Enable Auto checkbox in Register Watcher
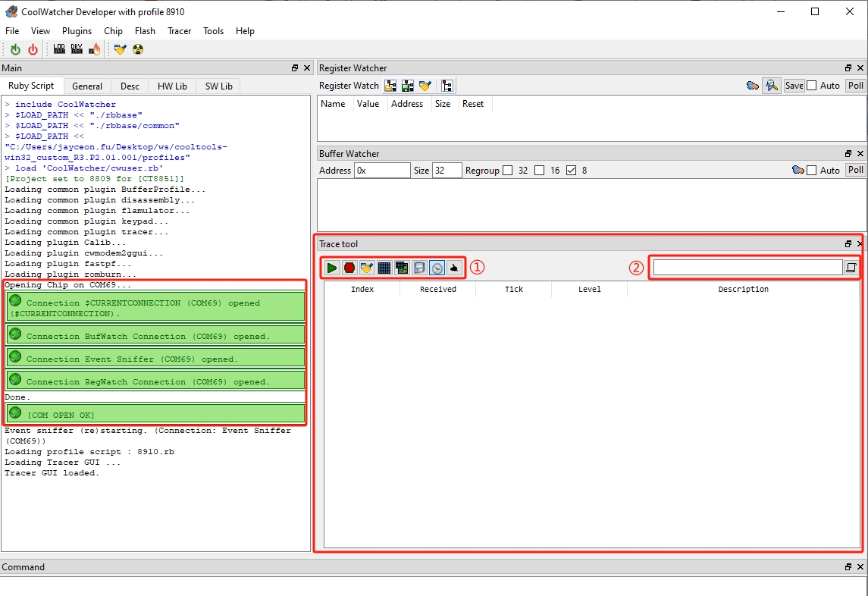 coord(812,85)
